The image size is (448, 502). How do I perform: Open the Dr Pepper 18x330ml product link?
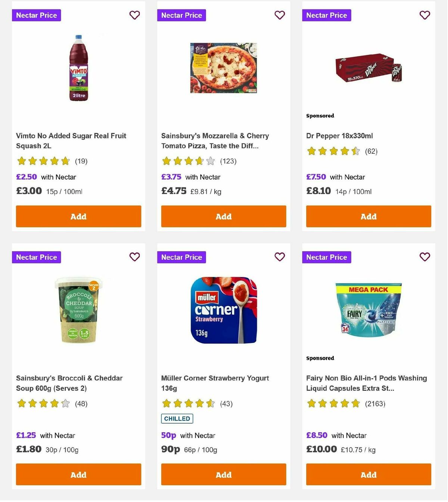[x=340, y=135]
